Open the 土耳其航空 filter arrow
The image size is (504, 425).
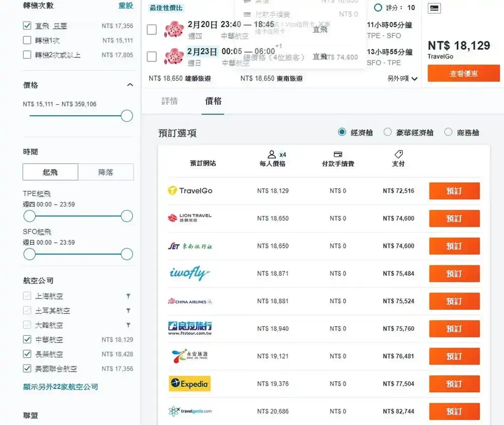tap(128, 310)
